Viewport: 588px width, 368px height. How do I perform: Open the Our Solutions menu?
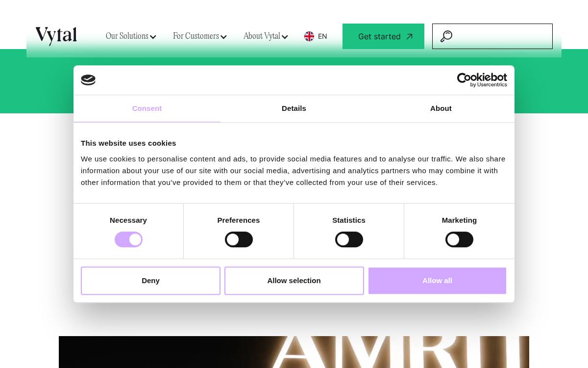(131, 36)
